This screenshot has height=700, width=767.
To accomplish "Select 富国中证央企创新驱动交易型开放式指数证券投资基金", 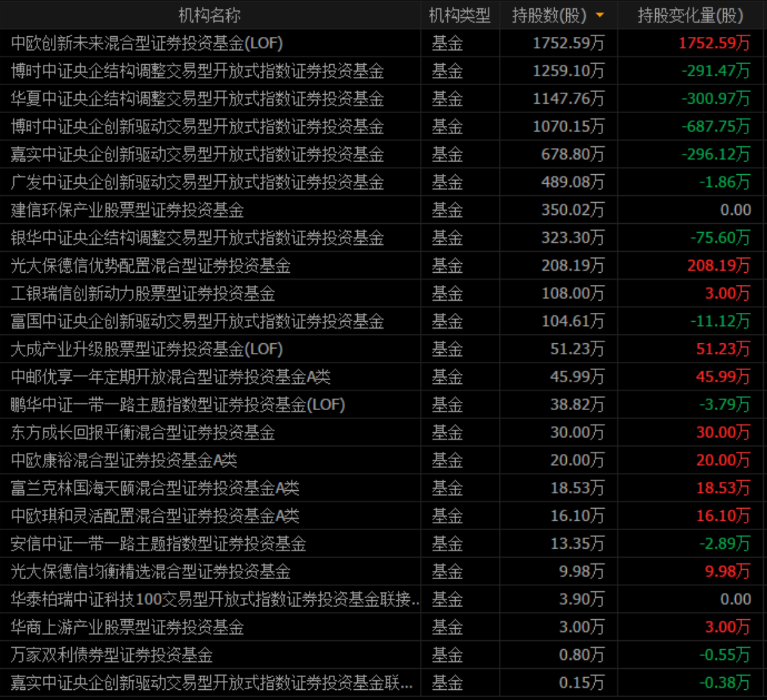I will coord(197,321).
